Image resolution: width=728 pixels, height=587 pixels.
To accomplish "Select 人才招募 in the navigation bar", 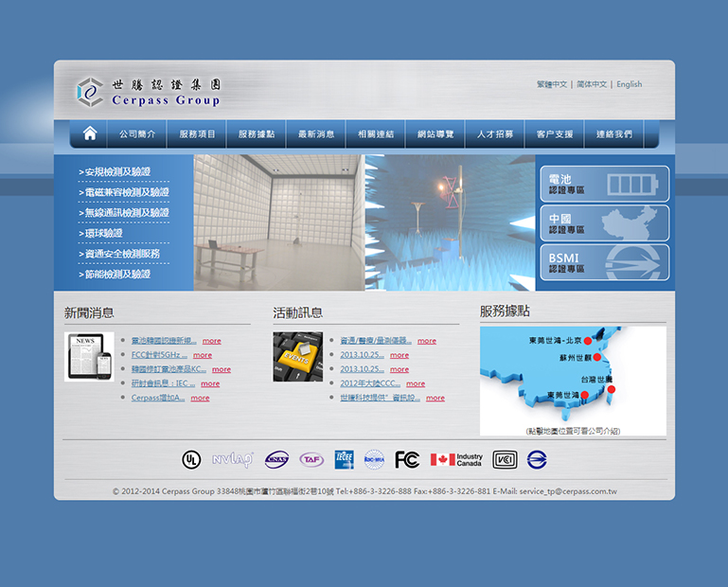I will [495, 134].
